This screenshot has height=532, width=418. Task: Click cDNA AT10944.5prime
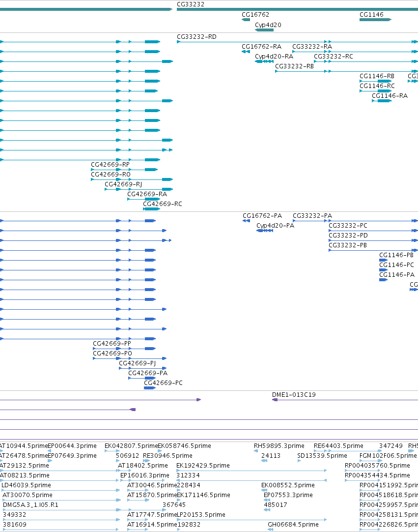pyautogui.click(x=24, y=446)
